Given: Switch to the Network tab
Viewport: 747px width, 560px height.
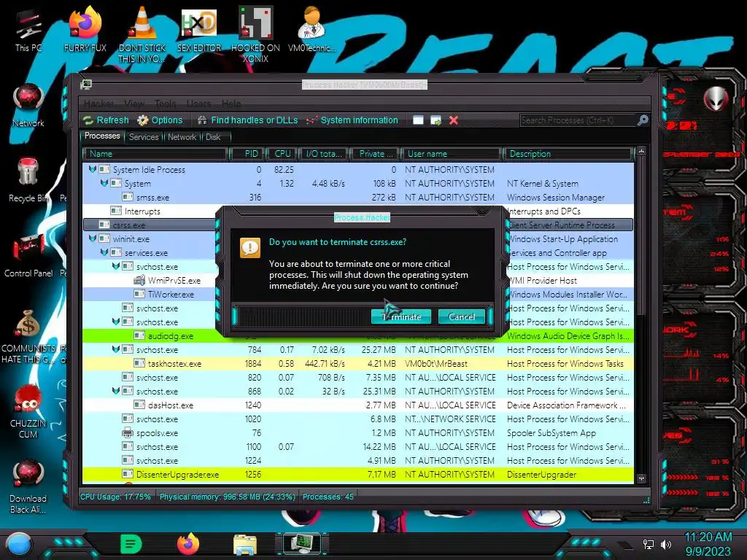Looking at the screenshot, I should [182, 136].
